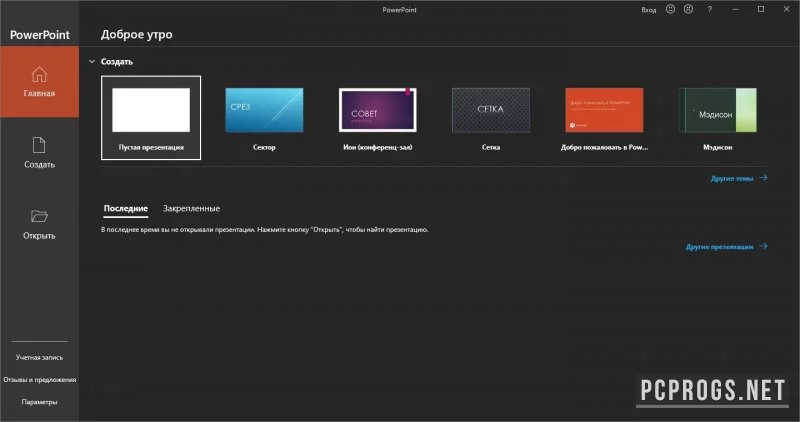
Task: Open the Другие презентации link
Action: tap(727, 246)
